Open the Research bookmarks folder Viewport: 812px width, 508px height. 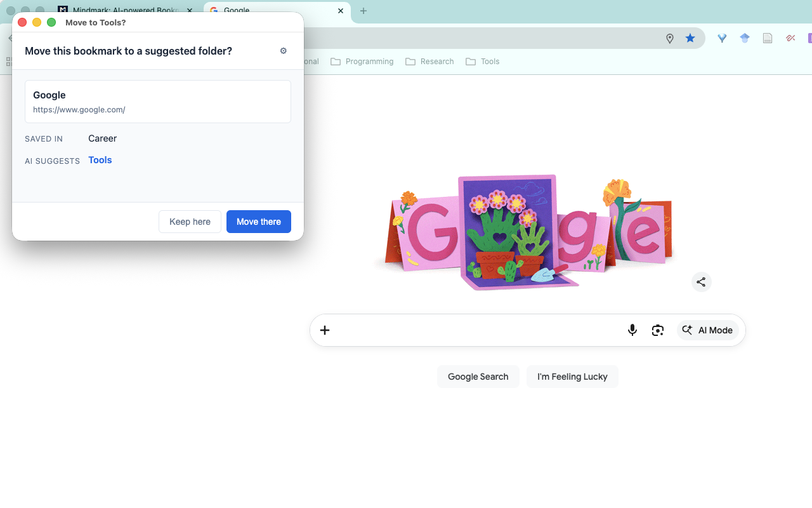(x=429, y=62)
